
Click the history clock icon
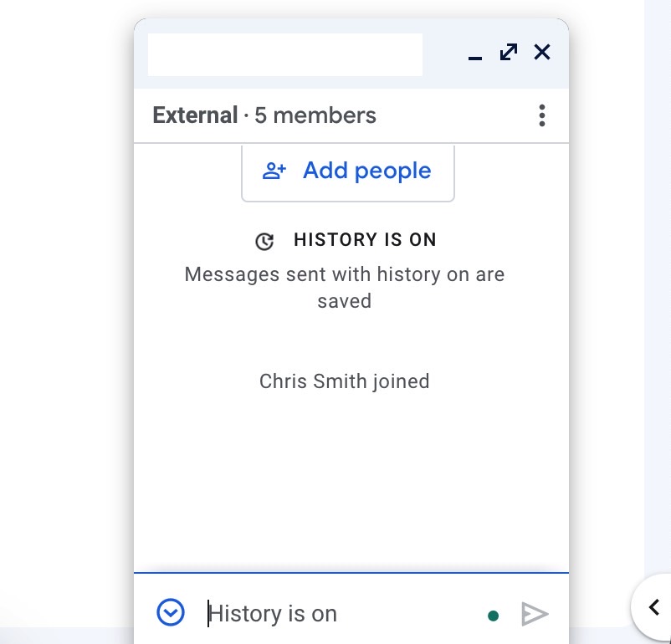point(264,242)
